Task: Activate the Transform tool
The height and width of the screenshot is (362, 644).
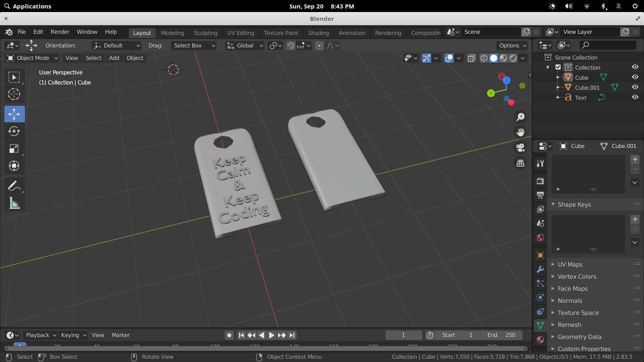Action: point(14,166)
